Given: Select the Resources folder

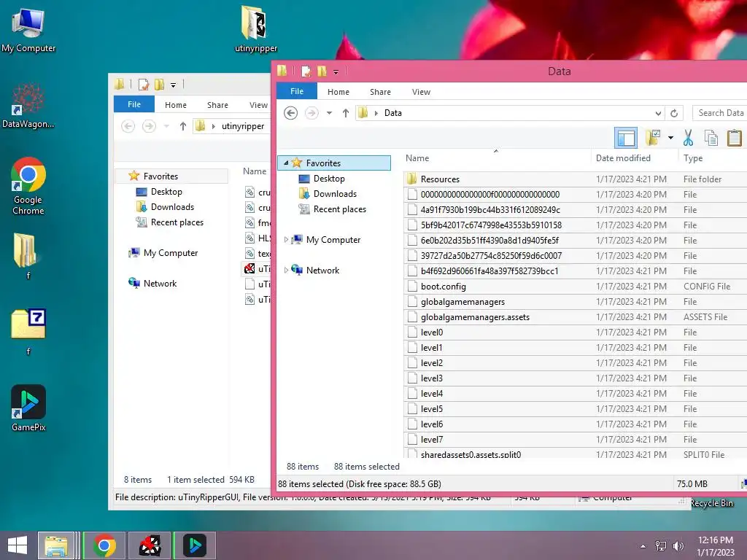Looking at the screenshot, I should 575,179.
